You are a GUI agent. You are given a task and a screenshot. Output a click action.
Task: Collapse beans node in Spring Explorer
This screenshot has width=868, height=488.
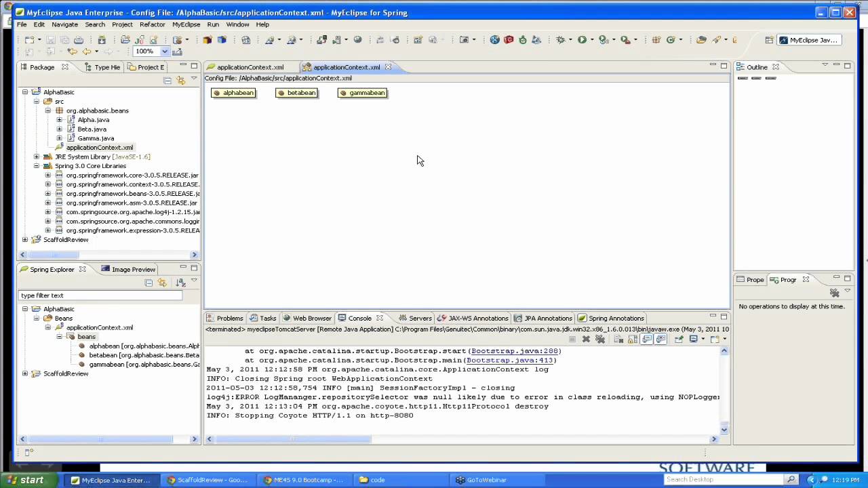point(59,337)
